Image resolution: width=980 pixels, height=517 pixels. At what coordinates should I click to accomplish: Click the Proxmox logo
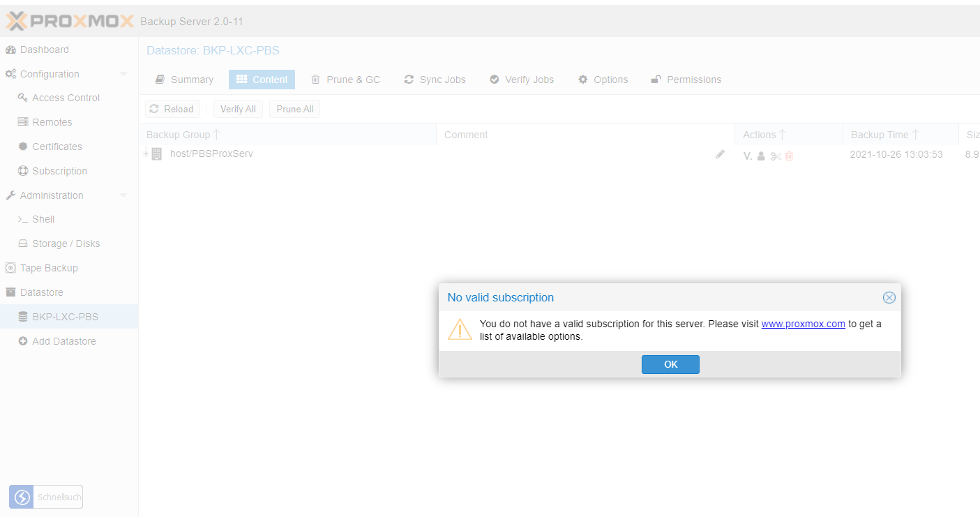tap(70, 22)
